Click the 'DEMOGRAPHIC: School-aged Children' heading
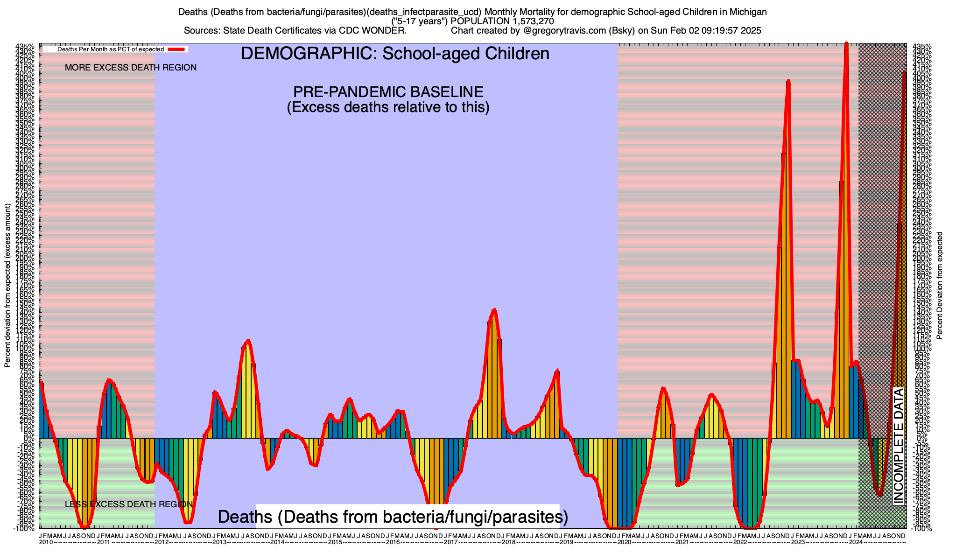Viewport: 956px width, 560px height. (x=395, y=54)
